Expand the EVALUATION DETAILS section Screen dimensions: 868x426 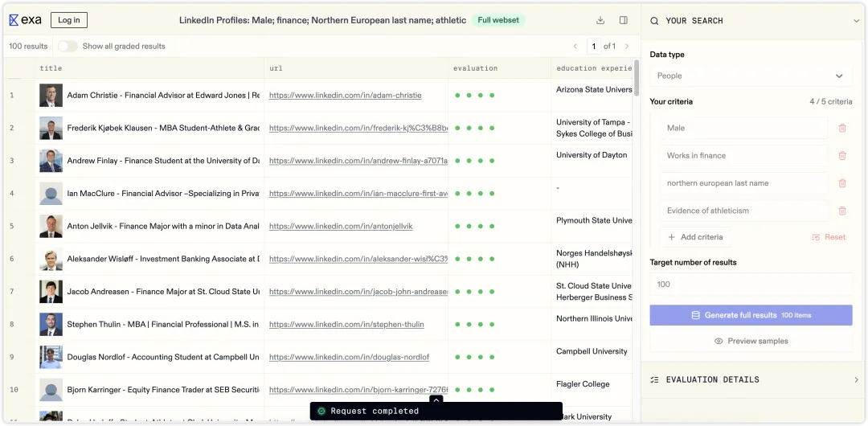857,380
